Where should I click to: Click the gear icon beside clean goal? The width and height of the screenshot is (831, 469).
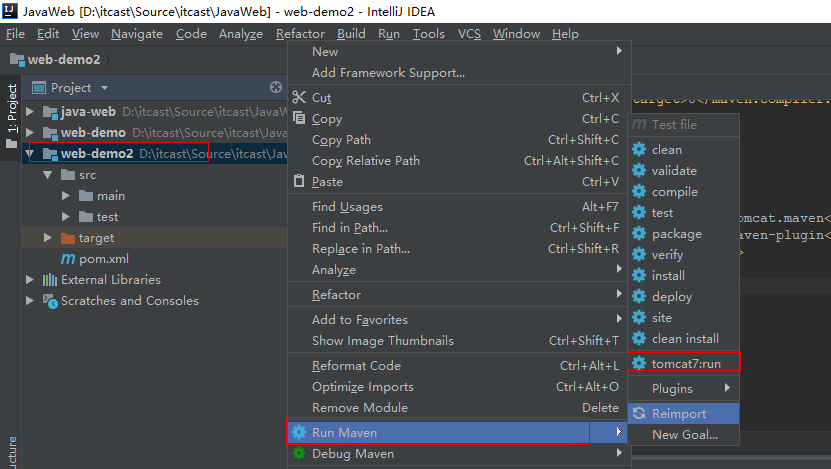pos(639,150)
